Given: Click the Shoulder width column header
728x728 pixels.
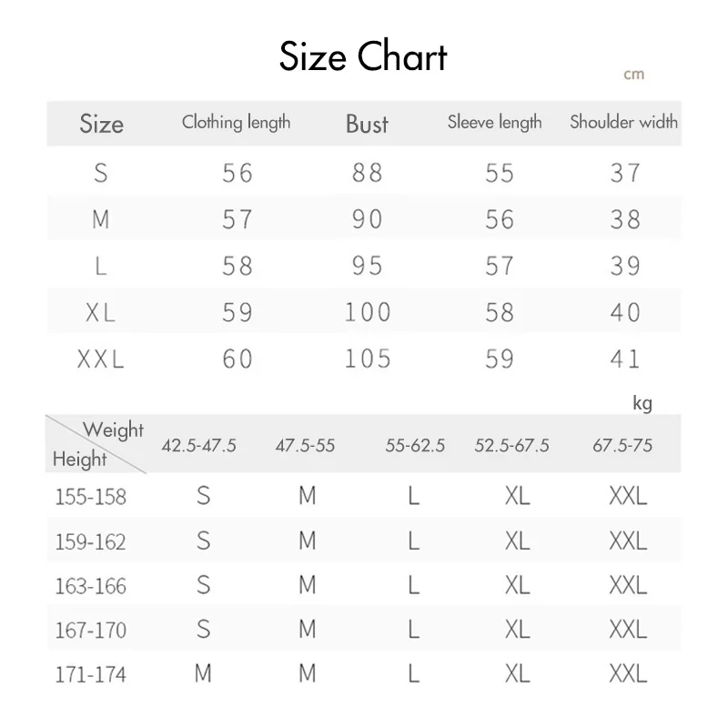Looking at the screenshot, I should 623,123.
